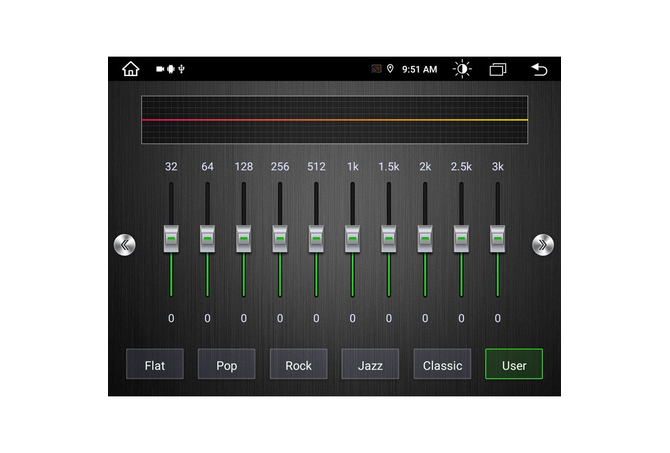Open recent apps overview icon
Viewport: 670px width, 453px height.
[x=497, y=69]
